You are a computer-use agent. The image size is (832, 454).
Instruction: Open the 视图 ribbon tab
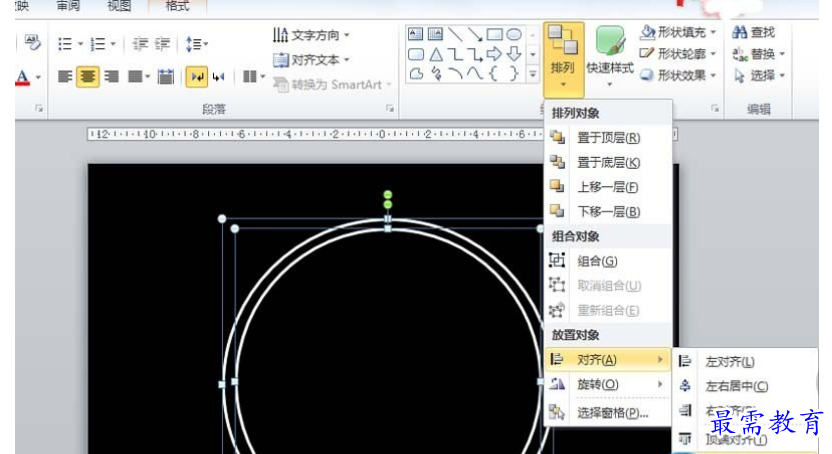click(x=119, y=6)
